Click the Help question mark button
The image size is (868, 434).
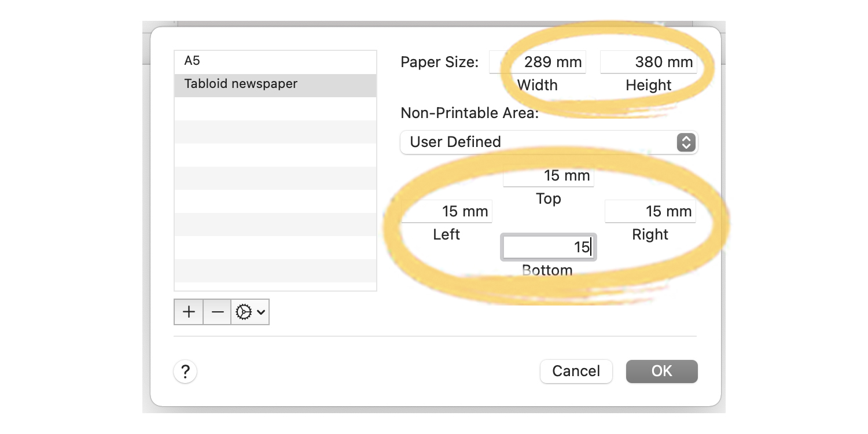(x=185, y=372)
